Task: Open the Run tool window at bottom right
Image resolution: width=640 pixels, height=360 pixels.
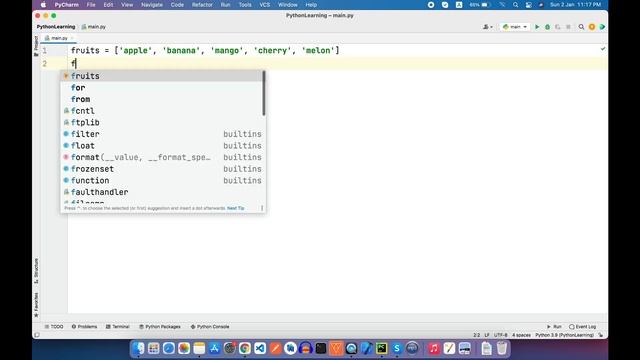Action: click(554, 327)
